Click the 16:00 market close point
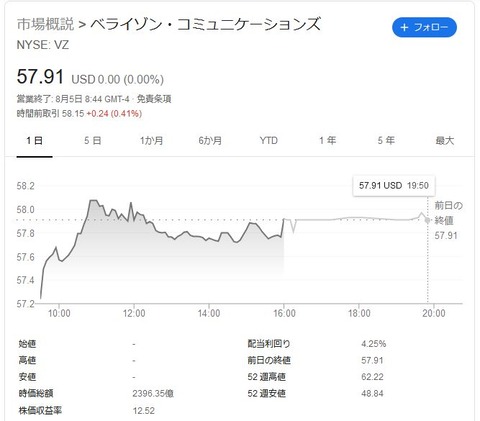Viewport: 480px width, 421px height. tap(284, 219)
